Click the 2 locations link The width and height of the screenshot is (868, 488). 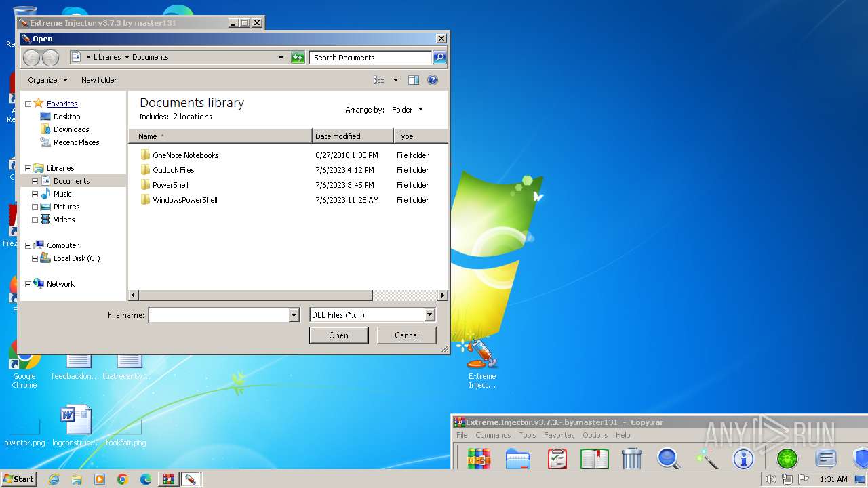click(193, 117)
